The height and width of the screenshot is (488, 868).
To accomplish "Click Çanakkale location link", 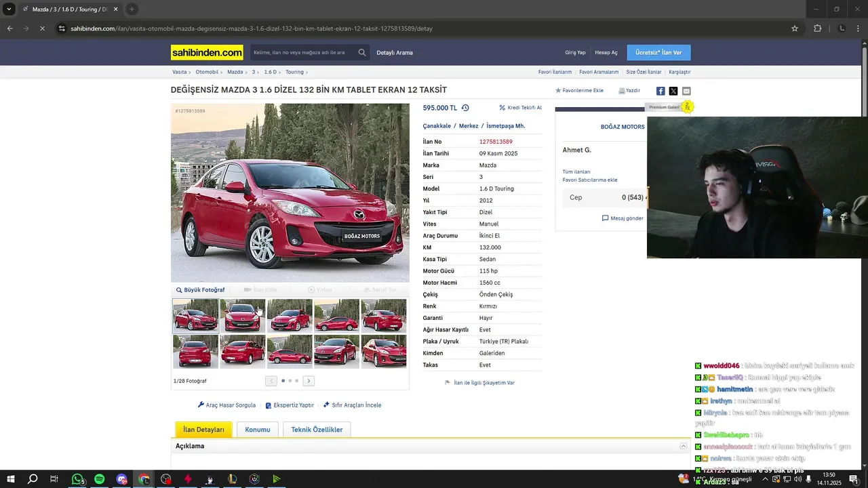I will point(437,126).
